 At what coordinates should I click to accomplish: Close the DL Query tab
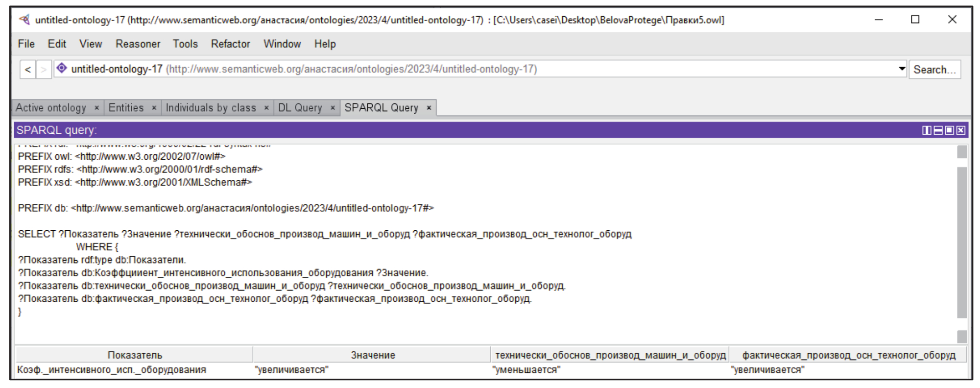tap(333, 108)
